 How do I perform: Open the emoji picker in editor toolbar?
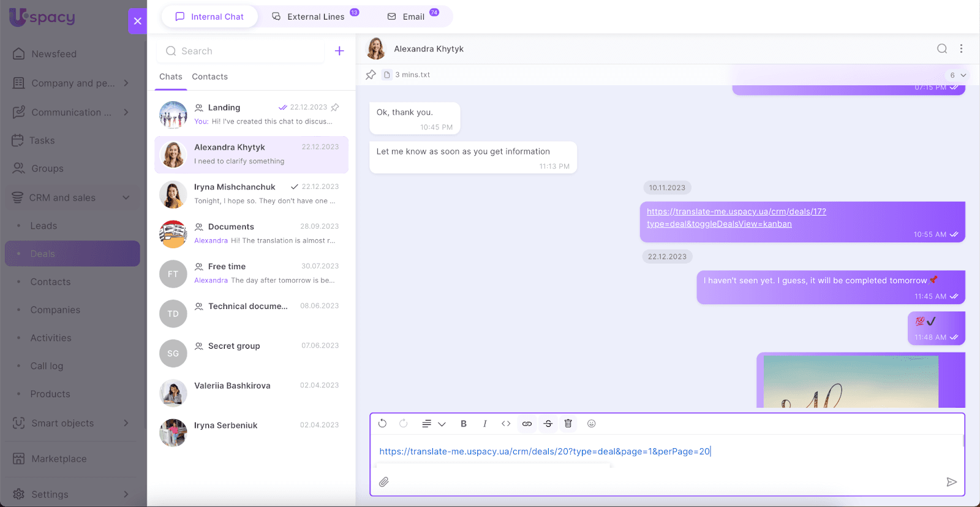[591, 424]
